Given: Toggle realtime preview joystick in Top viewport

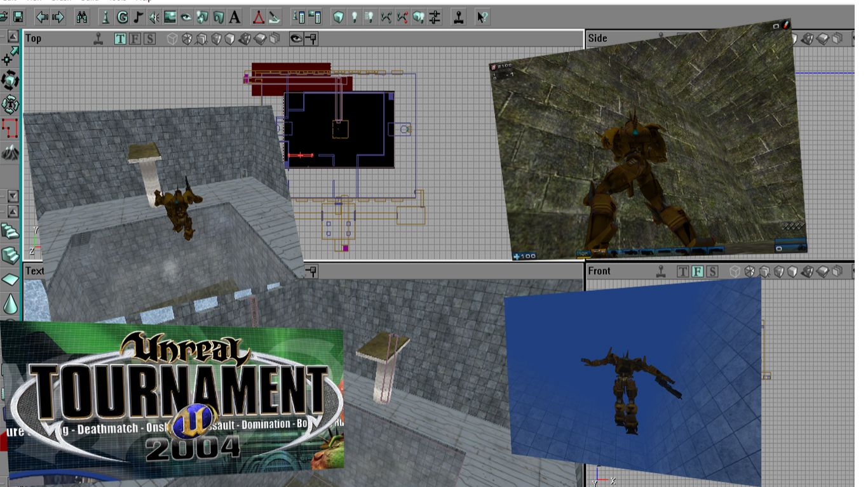Looking at the screenshot, I should coord(98,39).
